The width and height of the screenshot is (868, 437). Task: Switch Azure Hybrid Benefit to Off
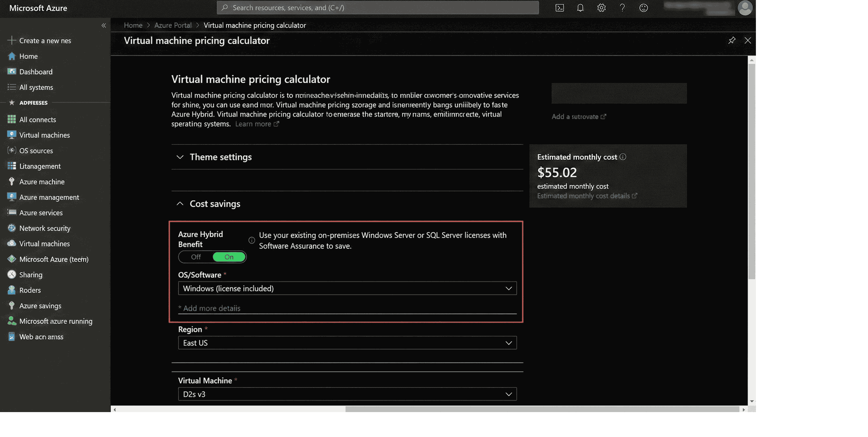click(196, 257)
